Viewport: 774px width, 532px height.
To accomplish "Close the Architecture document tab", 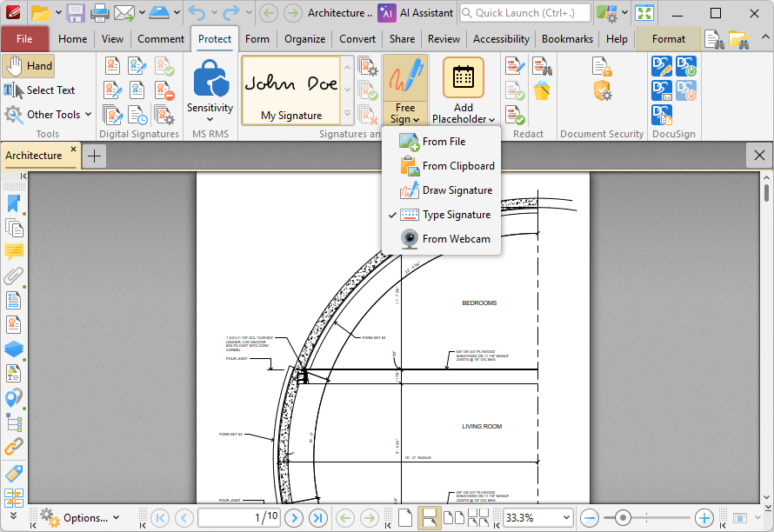I will pos(74,149).
